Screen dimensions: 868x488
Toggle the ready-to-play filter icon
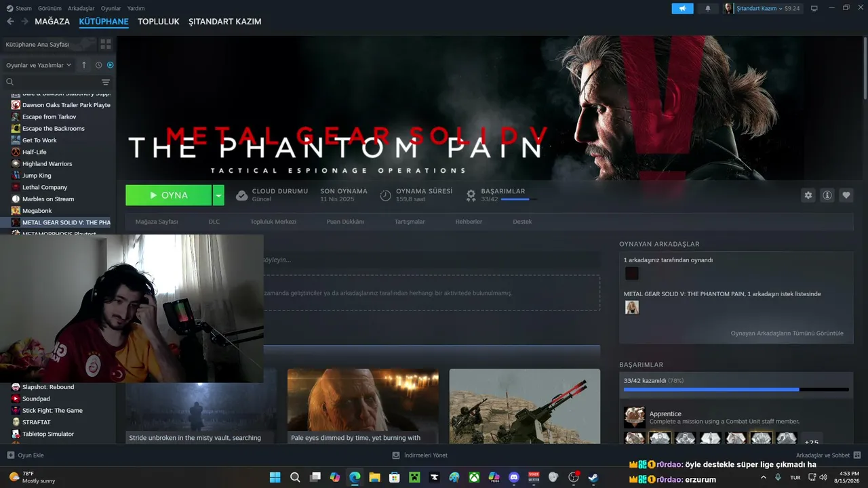pyautogui.click(x=110, y=65)
